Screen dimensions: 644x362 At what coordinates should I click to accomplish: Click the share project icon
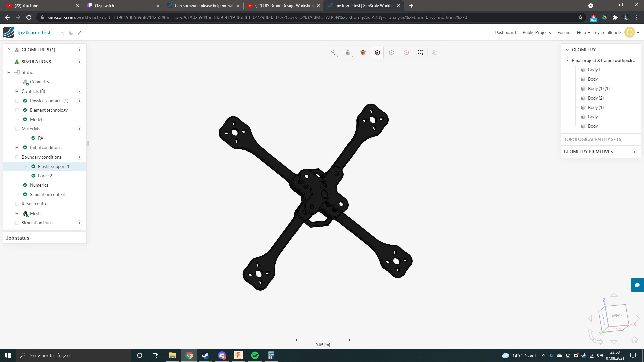pyautogui.click(x=63, y=33)
